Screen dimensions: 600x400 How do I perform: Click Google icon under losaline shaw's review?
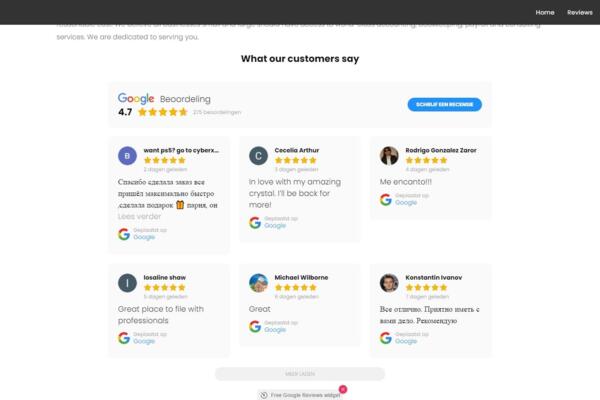pos(124,338)
